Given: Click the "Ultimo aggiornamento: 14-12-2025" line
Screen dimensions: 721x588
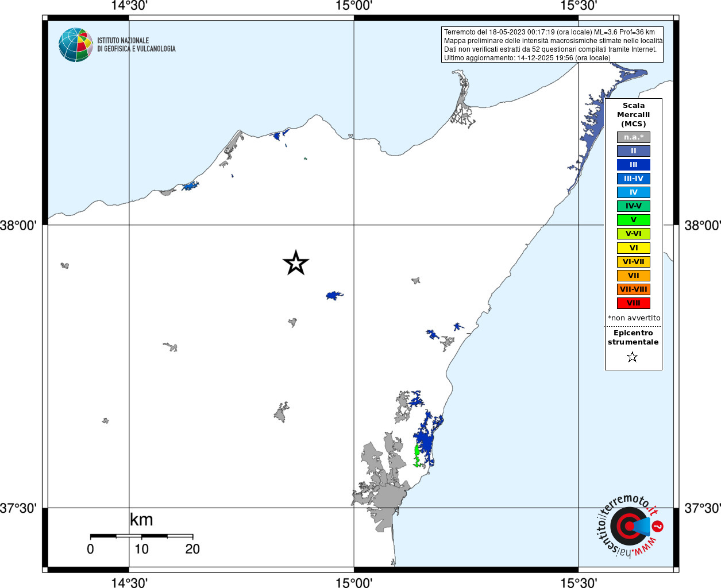Looking at the screenshot, I should [527, 58].
